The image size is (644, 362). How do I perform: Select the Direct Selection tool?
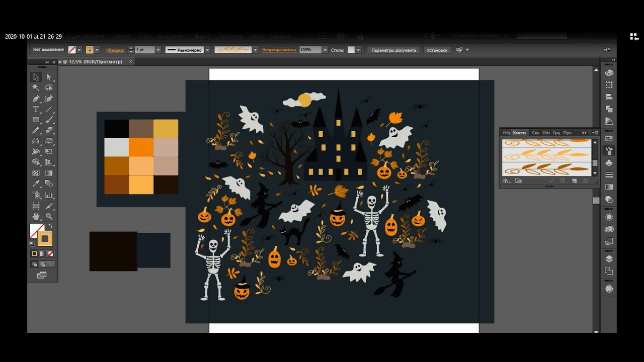(49, 77)
